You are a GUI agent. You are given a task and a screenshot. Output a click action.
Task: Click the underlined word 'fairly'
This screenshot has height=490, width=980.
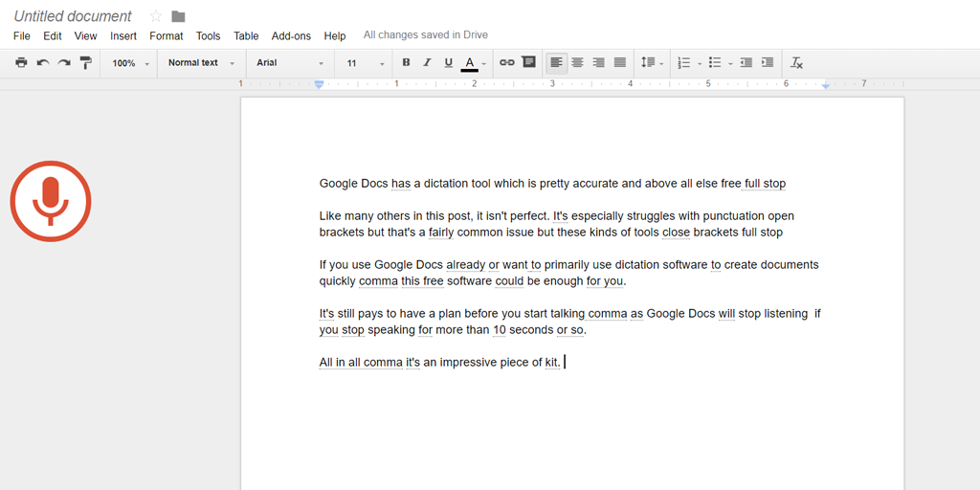(441, 233)
